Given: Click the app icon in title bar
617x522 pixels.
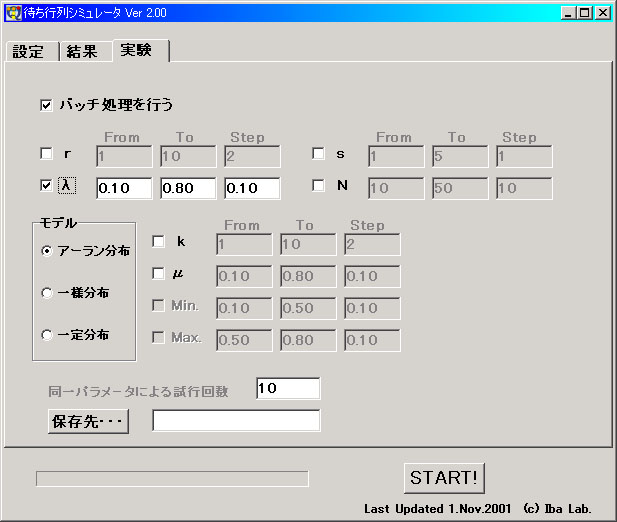Looking at the screenshot, I should point(13,13).
